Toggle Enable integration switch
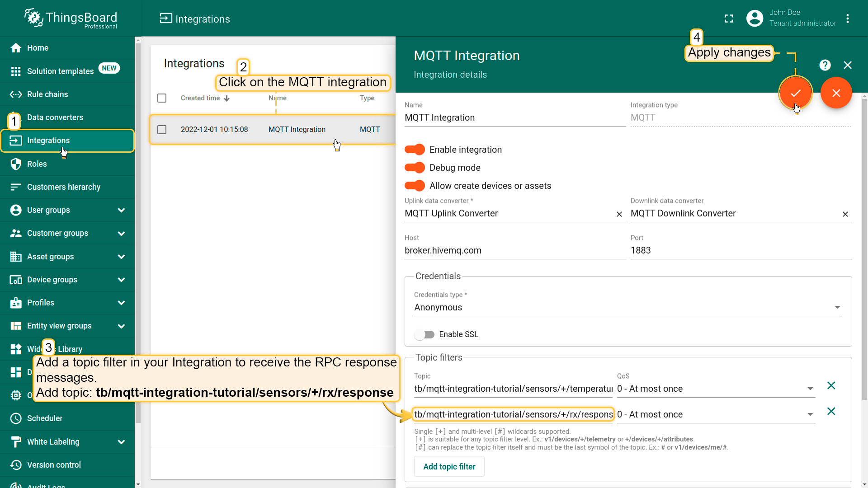Image resolution: width=868 pixels, height=488 pixels. 415,150
